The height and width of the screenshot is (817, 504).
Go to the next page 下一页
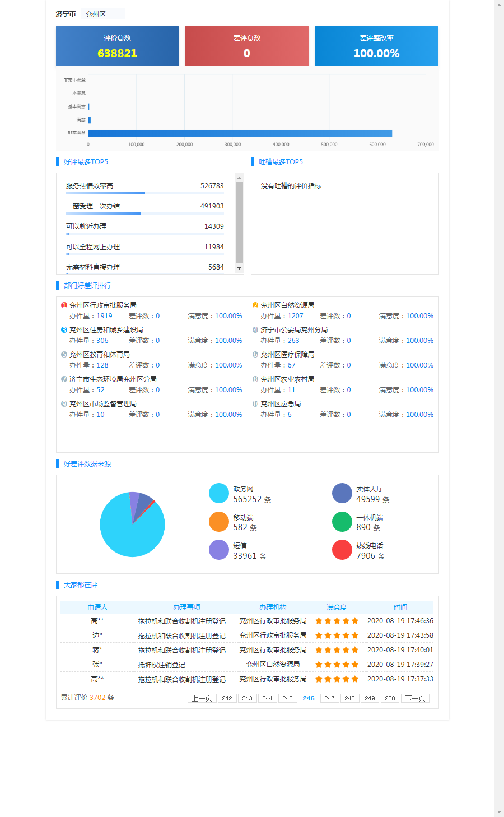click(415, 698)
